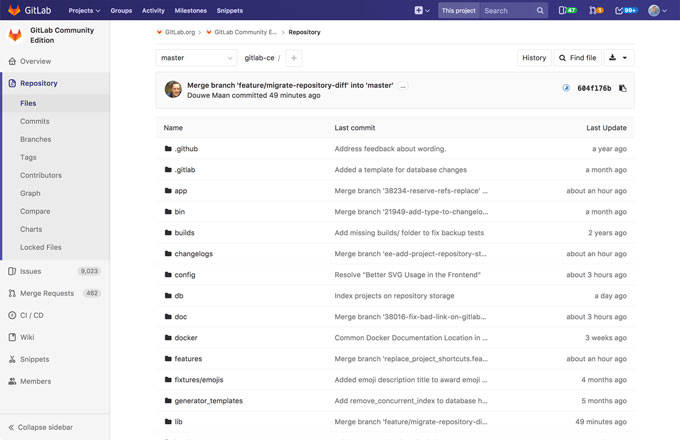Click Douwe Maan's avatar on the commit

(173, 90)
